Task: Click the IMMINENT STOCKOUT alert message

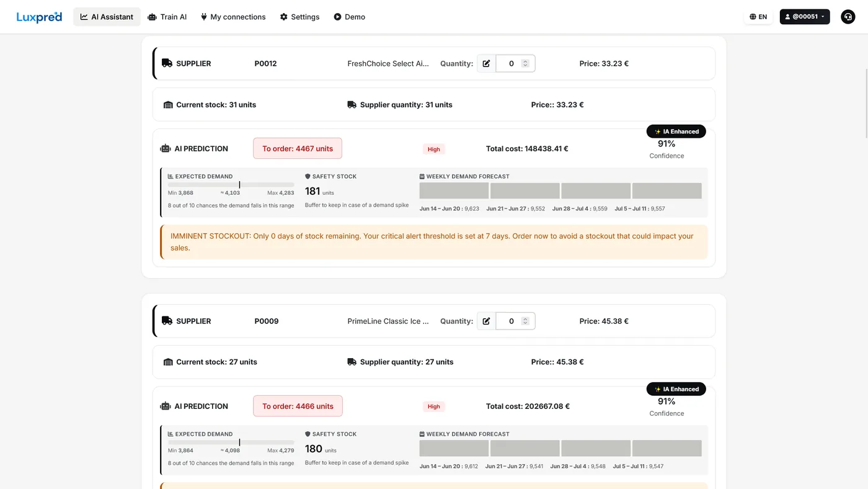Action: [x=434, y=242]
